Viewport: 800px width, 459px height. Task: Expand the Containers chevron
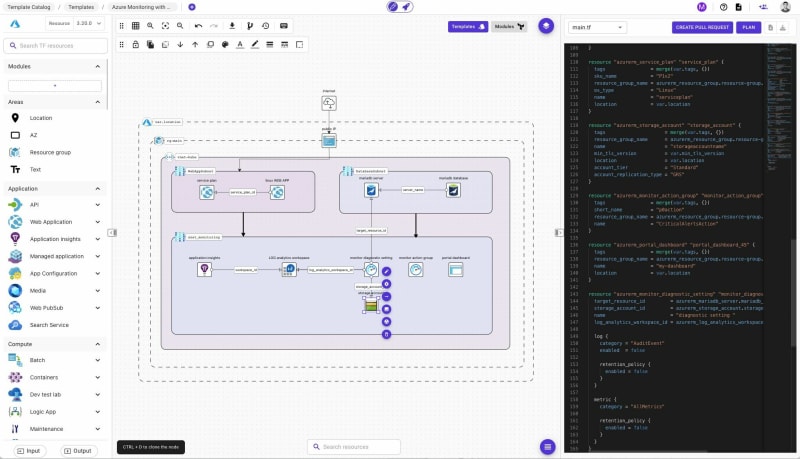(97, 377)
